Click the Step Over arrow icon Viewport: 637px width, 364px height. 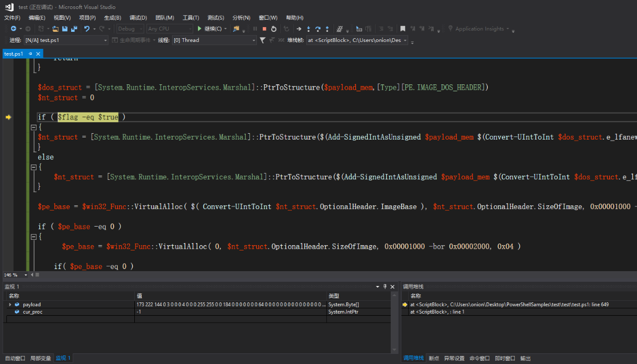coord(317,29)
